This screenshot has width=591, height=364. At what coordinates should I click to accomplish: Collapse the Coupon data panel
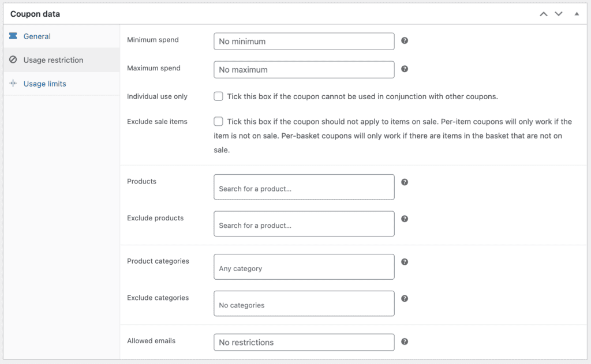tap(576, 14)
